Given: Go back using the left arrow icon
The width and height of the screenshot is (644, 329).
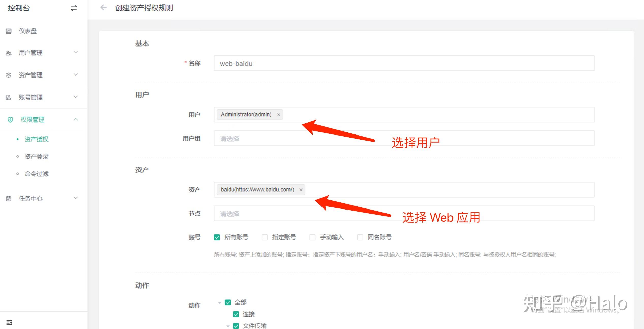Looking at the screenshot, I should [x=103, y=8].
